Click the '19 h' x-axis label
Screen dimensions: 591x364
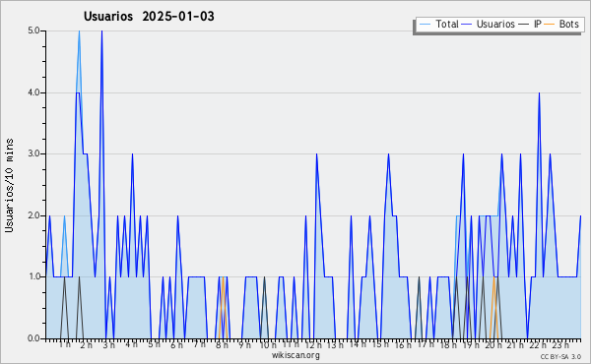[471, 344]
